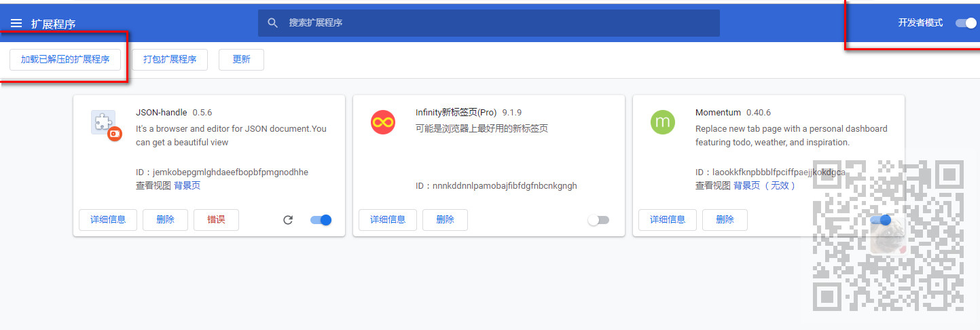Click the 打包扩展程序 button
980x330 pixels.
[170, 59]
